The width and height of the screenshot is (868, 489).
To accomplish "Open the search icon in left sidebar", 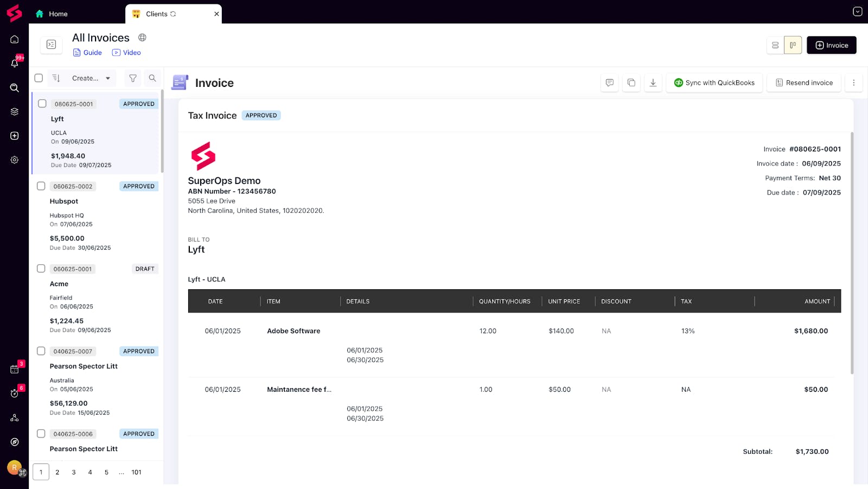I will (15, 87).
